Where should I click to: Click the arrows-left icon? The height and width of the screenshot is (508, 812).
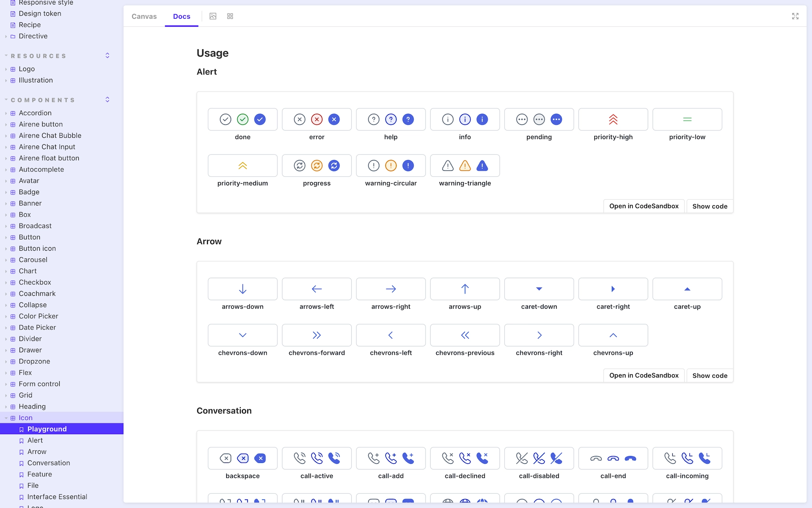coord(317,289)
